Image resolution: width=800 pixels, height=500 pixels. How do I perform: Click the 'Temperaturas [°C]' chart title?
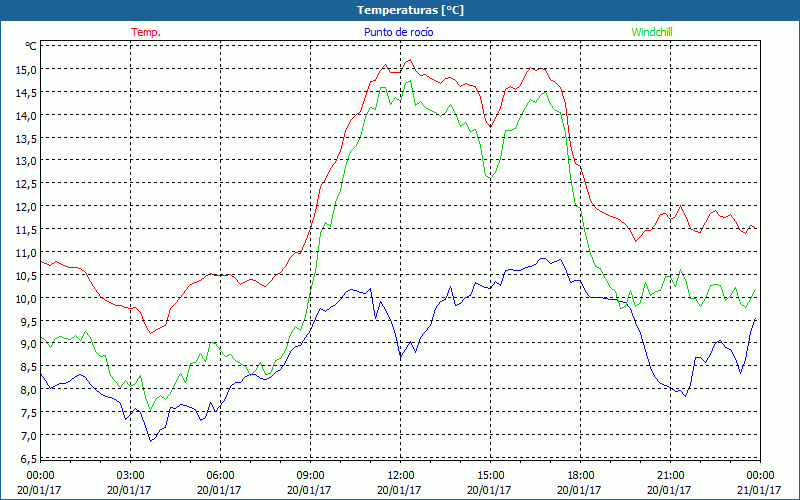[410, 10]
